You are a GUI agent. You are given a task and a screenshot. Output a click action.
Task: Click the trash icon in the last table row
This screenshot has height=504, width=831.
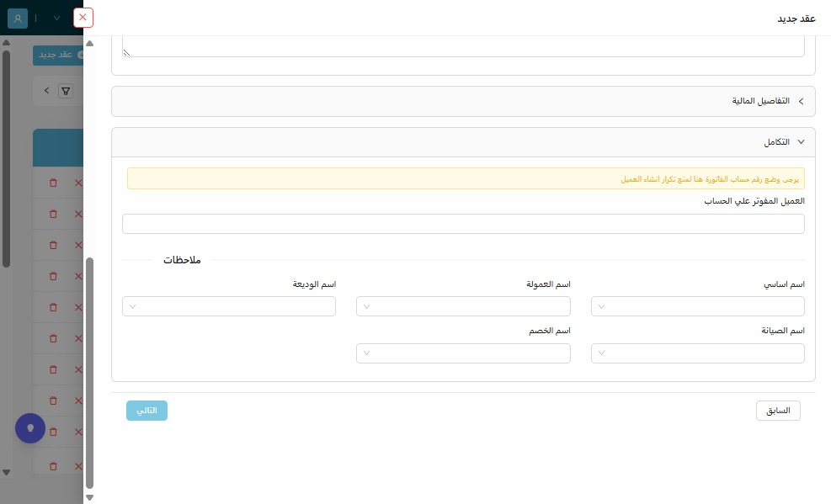[x=53, y=466]
